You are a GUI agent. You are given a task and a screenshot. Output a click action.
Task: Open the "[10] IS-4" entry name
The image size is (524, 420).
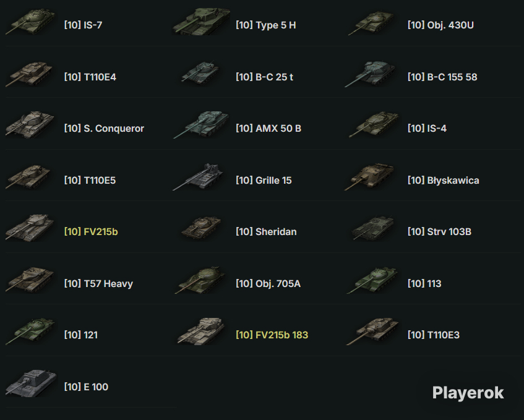tap(427, 128)
